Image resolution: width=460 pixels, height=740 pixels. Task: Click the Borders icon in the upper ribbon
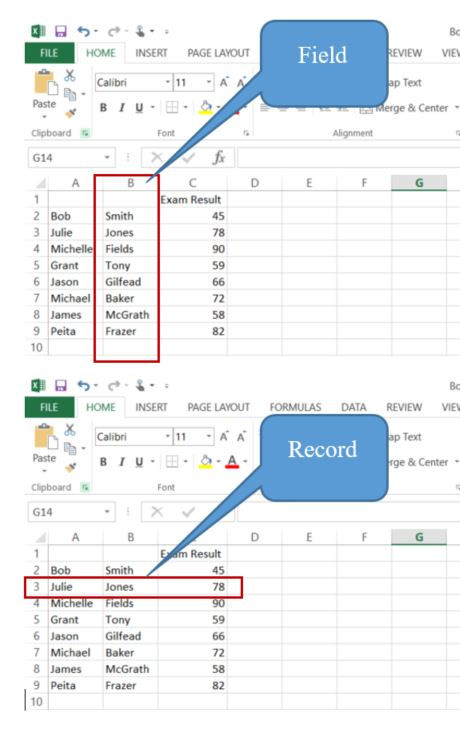click(172, 108)
